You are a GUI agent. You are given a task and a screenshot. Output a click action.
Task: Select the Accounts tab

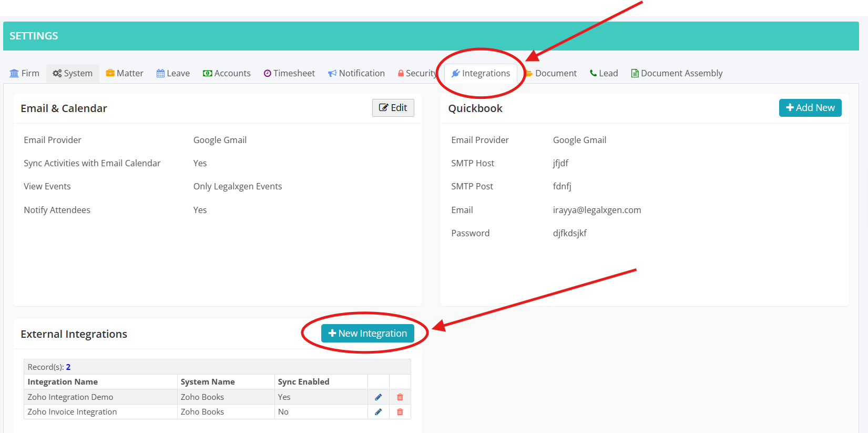click(x=227, y=73)
